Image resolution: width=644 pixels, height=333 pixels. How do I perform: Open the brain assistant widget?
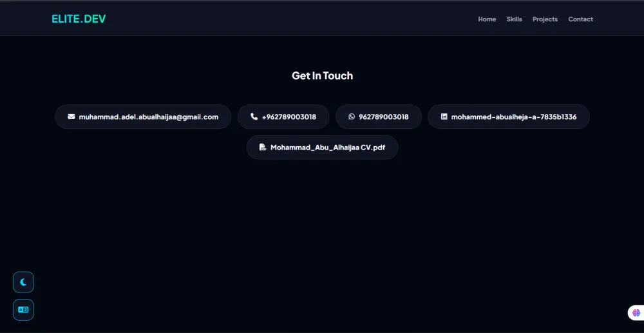tap(636, 313)
